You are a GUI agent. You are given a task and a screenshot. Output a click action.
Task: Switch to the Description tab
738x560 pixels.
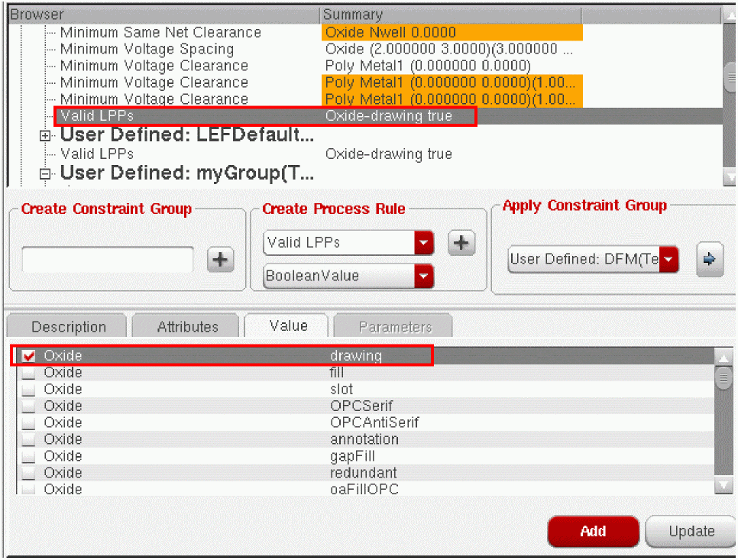click(69, 327)
